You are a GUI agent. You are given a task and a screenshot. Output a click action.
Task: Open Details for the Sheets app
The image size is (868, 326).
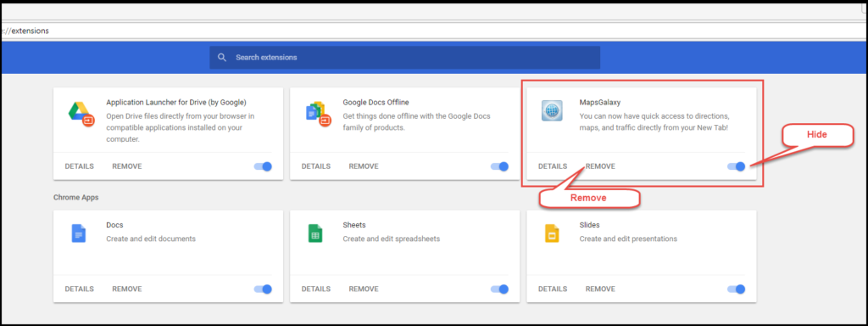click(316, 289)
